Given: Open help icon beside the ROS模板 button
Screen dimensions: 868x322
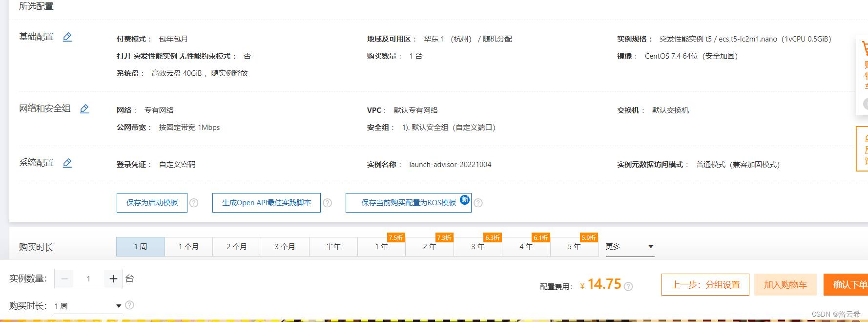Looking at the screenshot, I should pyautogui.click(x=478, y=203).
